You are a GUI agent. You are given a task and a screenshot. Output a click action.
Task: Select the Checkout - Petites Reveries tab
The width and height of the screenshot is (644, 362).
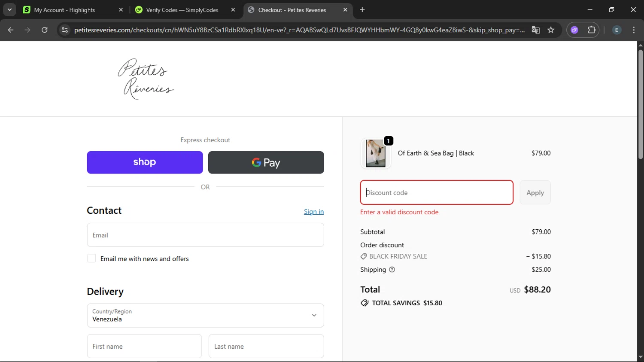click(x=297, y=10)
